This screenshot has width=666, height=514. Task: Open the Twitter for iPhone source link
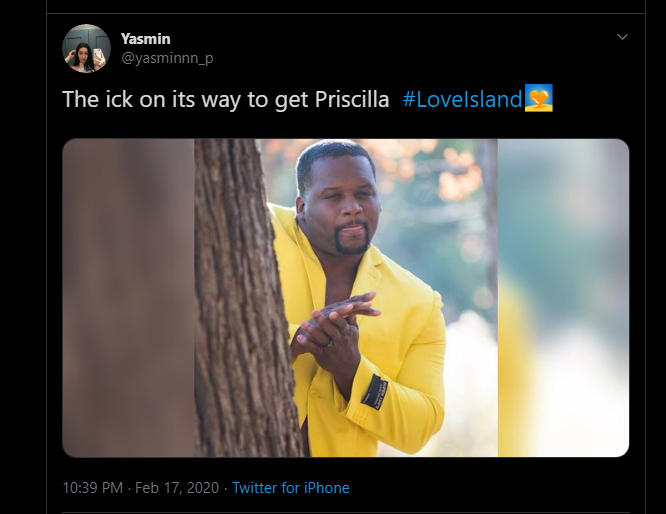pos(291,488)
